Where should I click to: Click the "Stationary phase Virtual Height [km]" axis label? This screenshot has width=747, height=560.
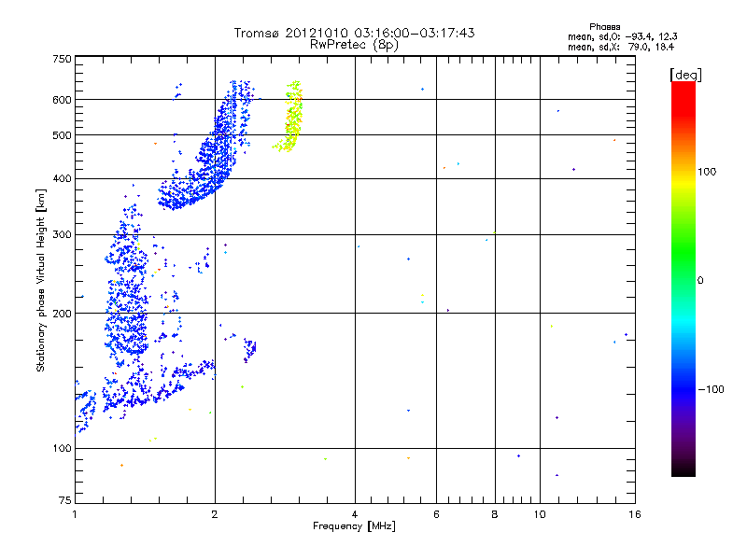(x=40, y=280)
